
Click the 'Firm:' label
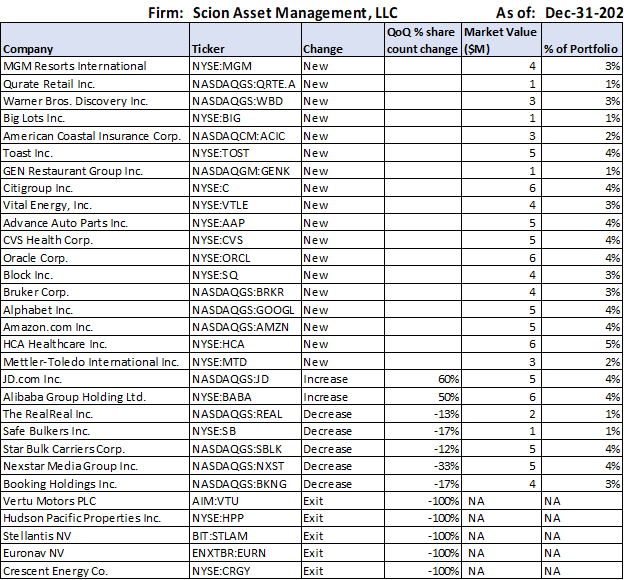tap(166, 13)
